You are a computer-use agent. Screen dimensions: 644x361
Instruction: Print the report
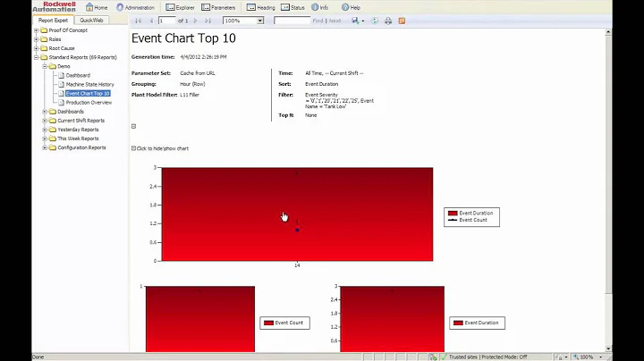388,21
